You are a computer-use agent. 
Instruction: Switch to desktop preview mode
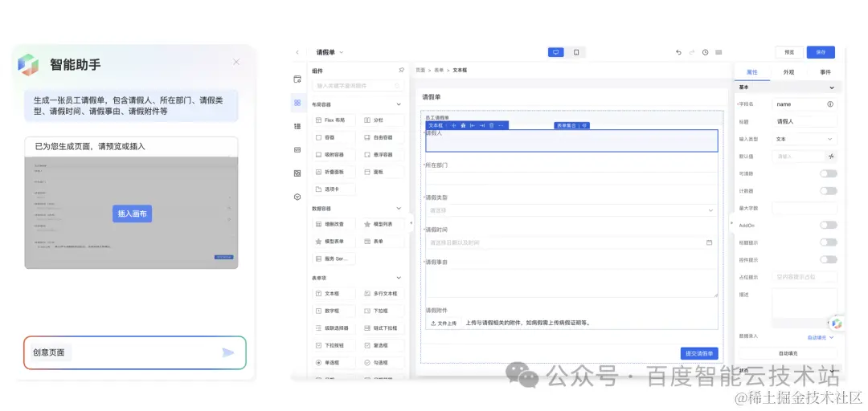(556, 52)
